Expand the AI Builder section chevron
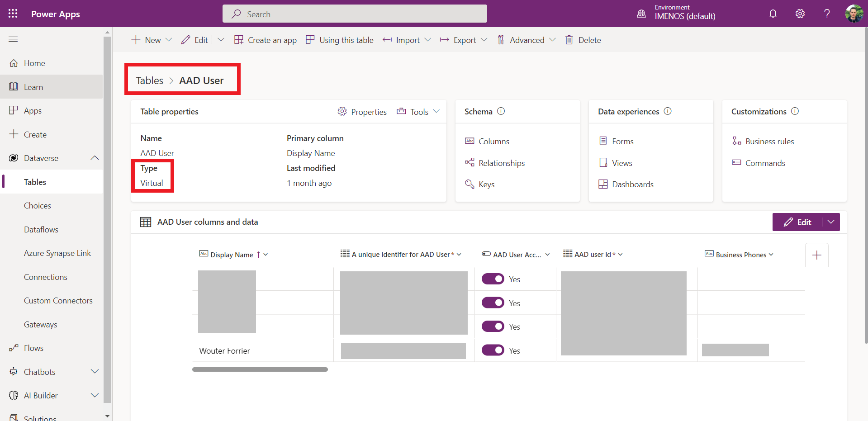Screen dimensions: 868x421 coord(95,395)
